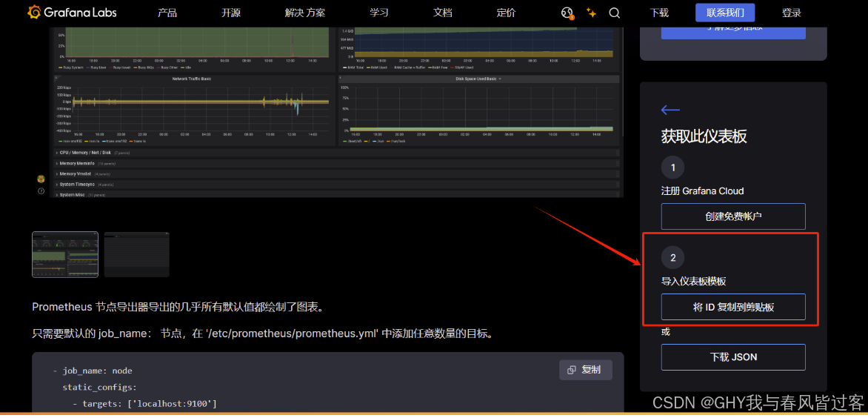This screenshot has height=418, width=868.
Task: Click the 复制 button on code block
Action: (586, 370)
